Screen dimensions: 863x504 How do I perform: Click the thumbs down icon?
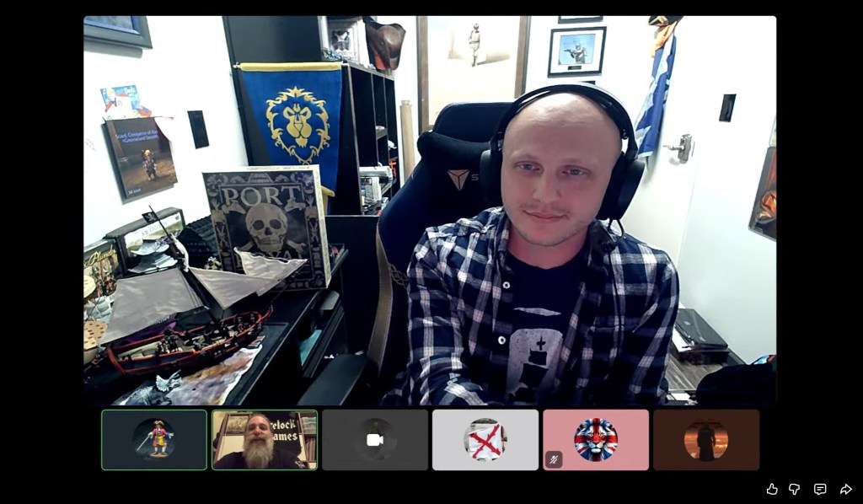tap(794, 489)
